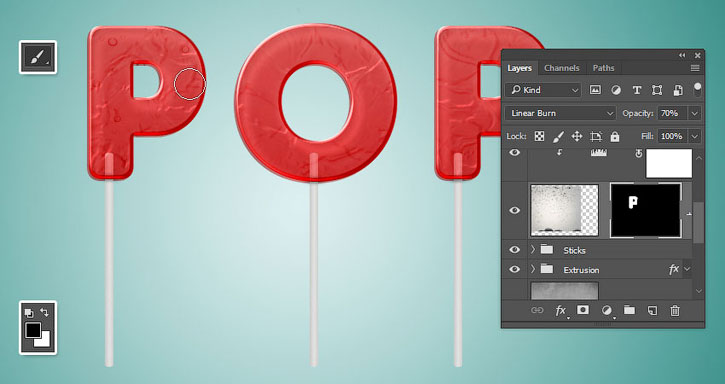Select the Levels adjustment histogram icon

click(598, 152)
